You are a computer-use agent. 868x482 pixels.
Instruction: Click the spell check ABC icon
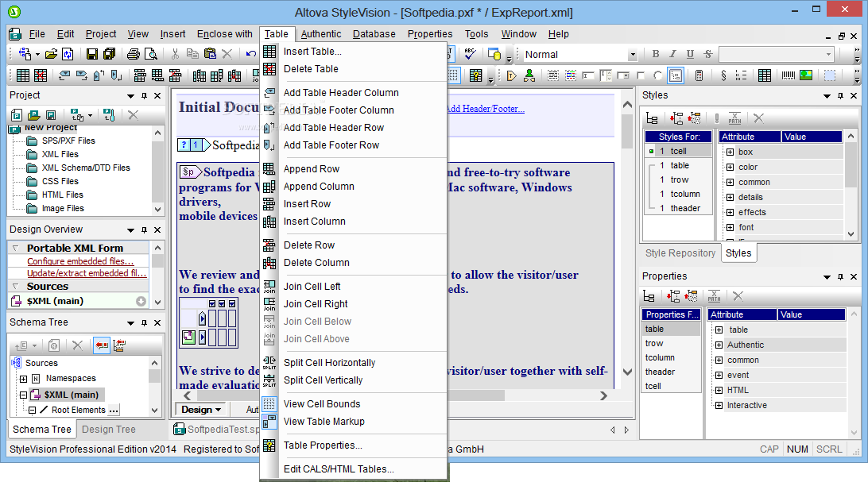[x=470, y=54]
